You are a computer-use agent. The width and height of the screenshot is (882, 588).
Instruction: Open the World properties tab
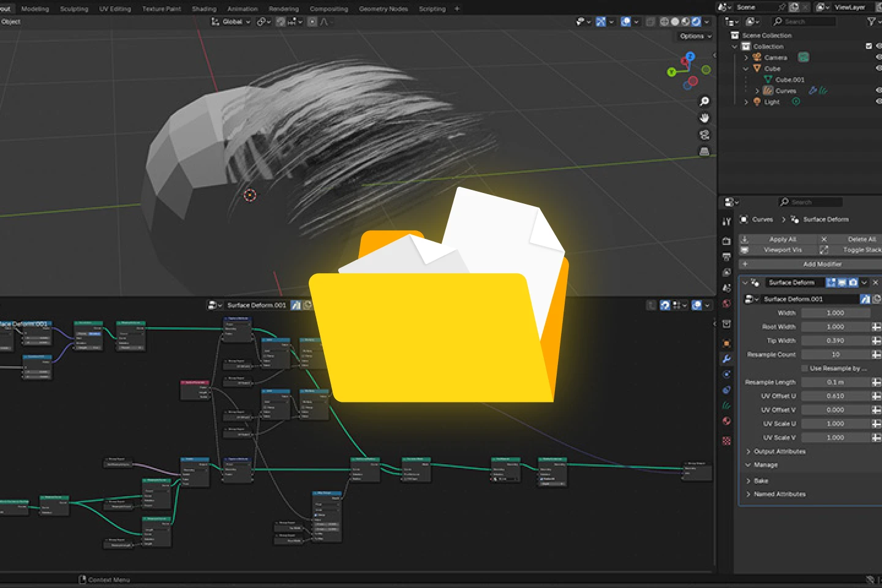coord(726,303)
